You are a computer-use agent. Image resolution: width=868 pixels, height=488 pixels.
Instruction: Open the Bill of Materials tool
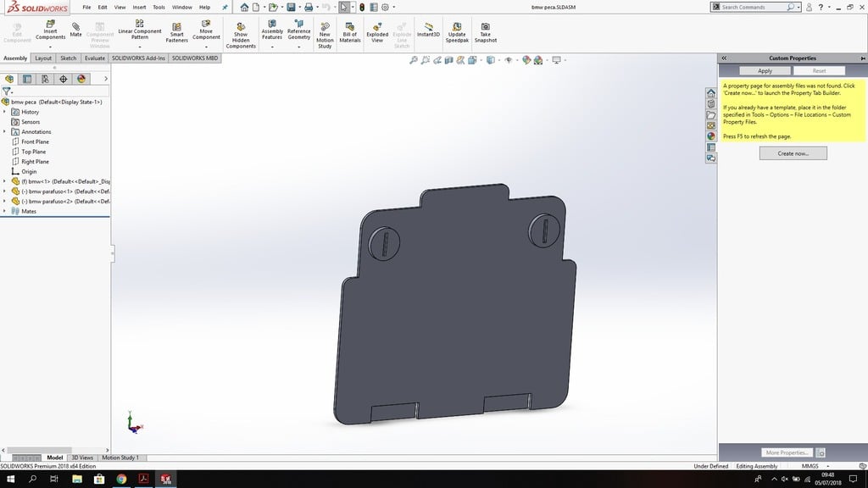click(x=350, y=32)
